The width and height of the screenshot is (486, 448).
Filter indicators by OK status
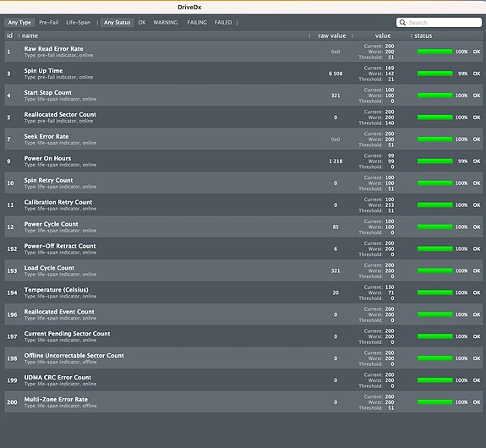point(142,23)
